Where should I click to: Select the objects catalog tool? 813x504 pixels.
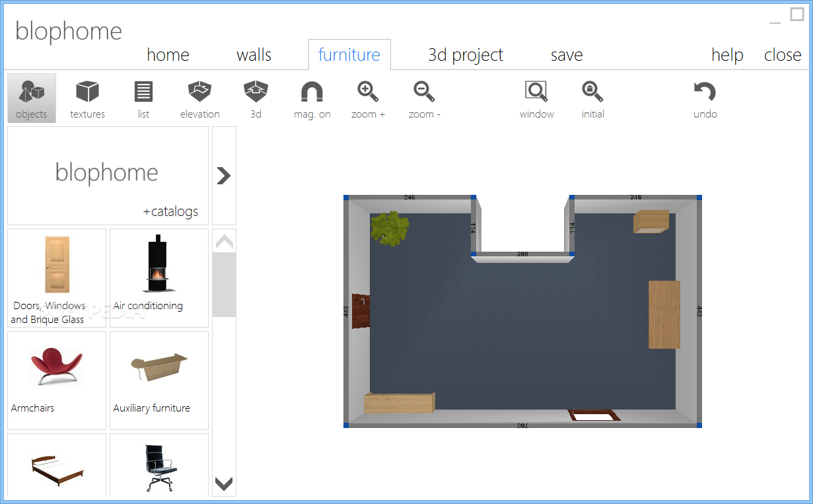32,98
